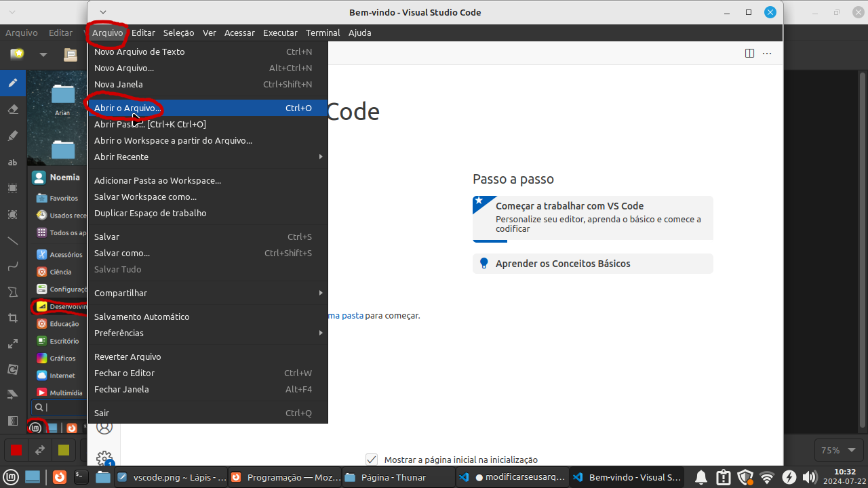Open the Accounts icon in VS Code activity bar
Screen dimensions: 868x488
(104, 427)
